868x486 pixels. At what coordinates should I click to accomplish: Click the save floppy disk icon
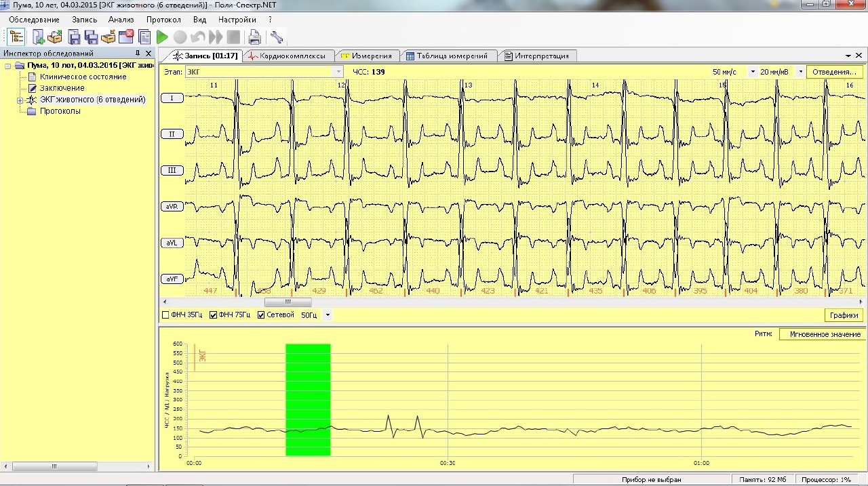[74, 37]
